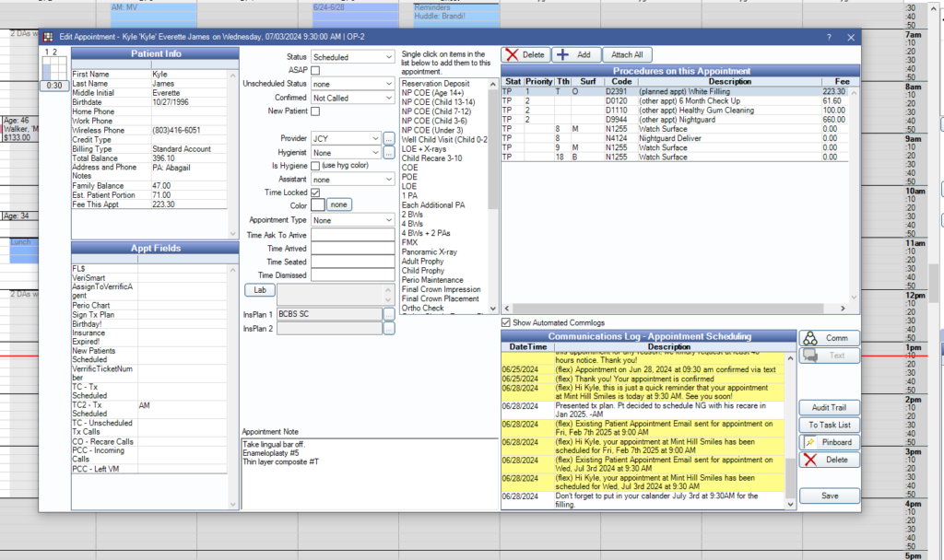Click the red X Delete button above procedures
Viewport: 944px width, 560px height.
point(525,54)
